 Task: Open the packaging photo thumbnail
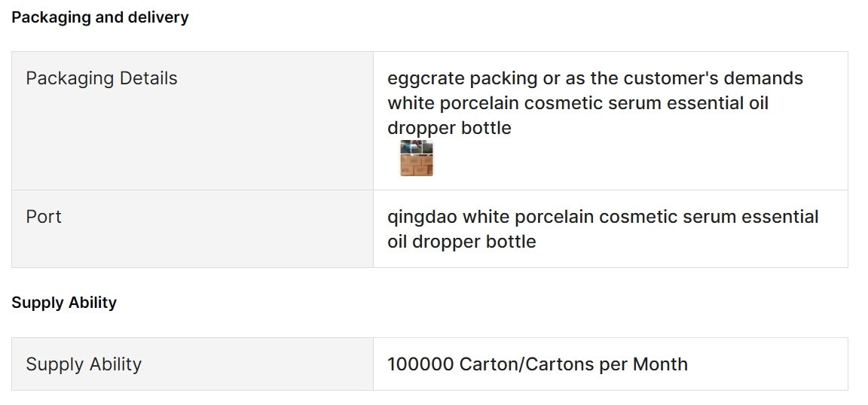[416, 158]
